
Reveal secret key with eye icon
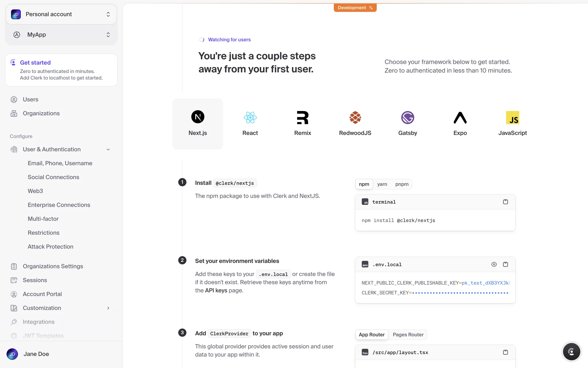point(494,264)
